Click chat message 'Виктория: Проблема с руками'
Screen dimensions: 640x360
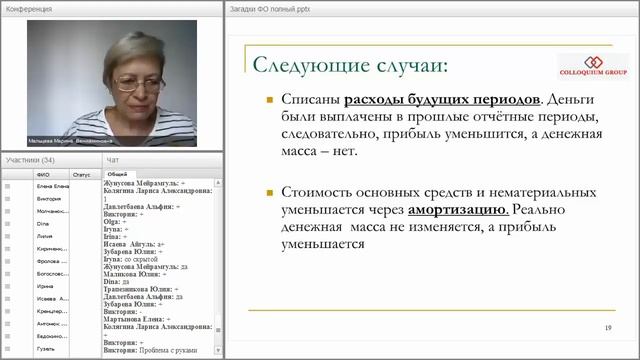point(150,350)
